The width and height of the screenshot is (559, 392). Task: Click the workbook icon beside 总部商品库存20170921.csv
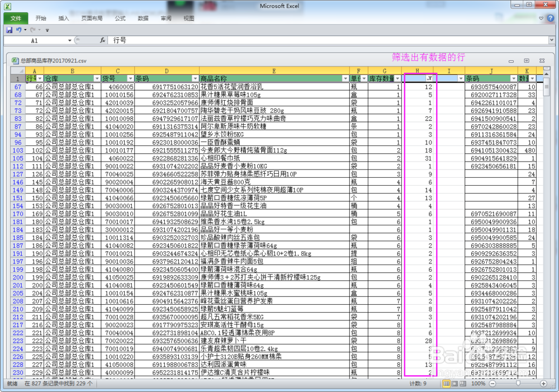coord(15,60)
